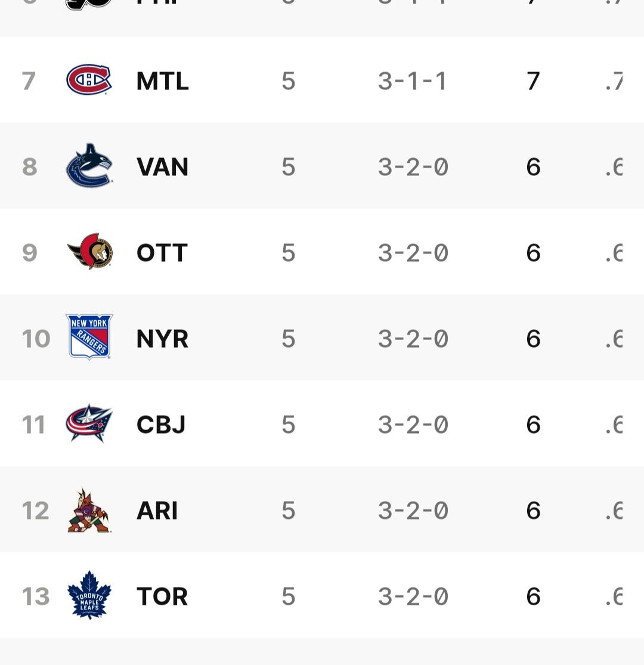Screen dimensions: 644x665
Task: Select the NYR team name
Action: click(162, 339)
